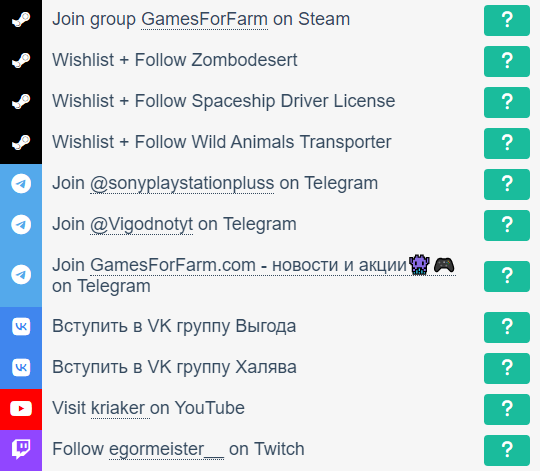Click Steam icon beside Join group GamesForFarm
The width and height of the screenshot is (540, 471).
coord(21,19)
